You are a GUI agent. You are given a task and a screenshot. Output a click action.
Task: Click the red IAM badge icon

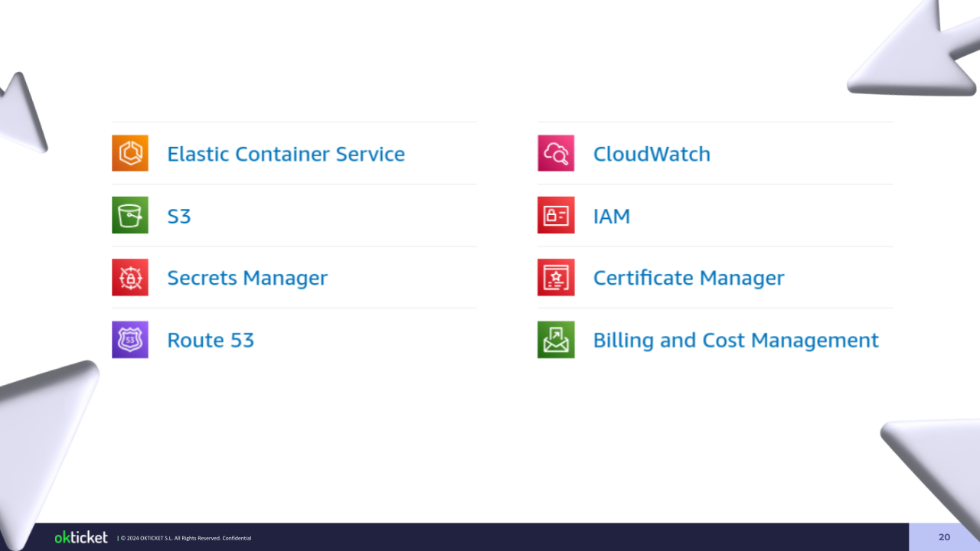(556, 215)
